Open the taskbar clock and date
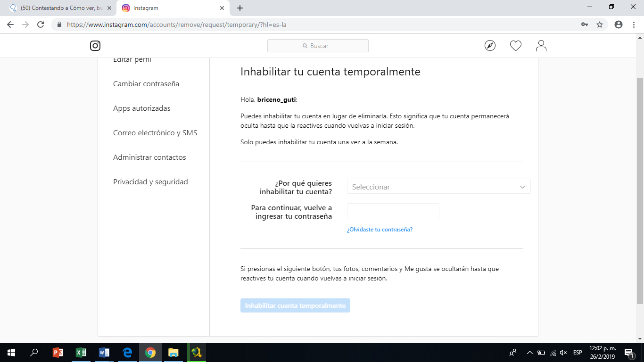Image resolution: width=644 pixels, height=362 pixels. pyautogui.click(x=602, y=353)
